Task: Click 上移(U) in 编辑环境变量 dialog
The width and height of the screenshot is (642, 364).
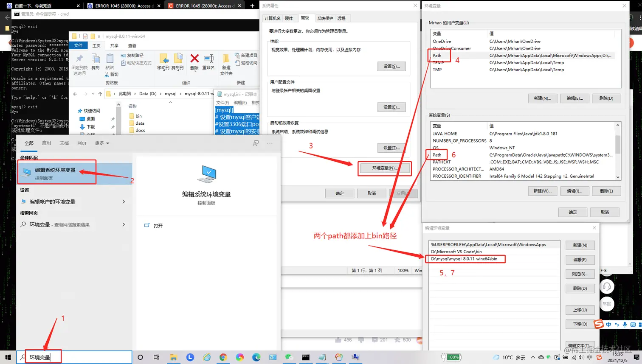Action: [580, 310]
